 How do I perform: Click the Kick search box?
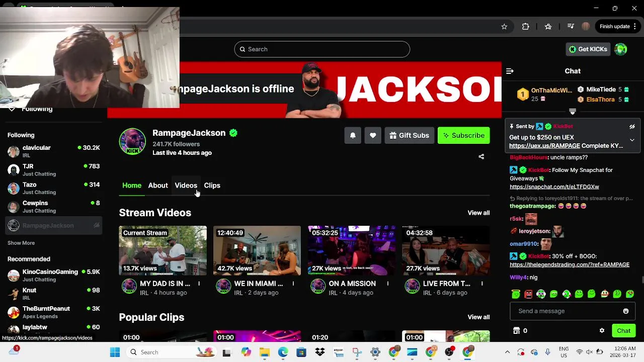pos(322,49)
